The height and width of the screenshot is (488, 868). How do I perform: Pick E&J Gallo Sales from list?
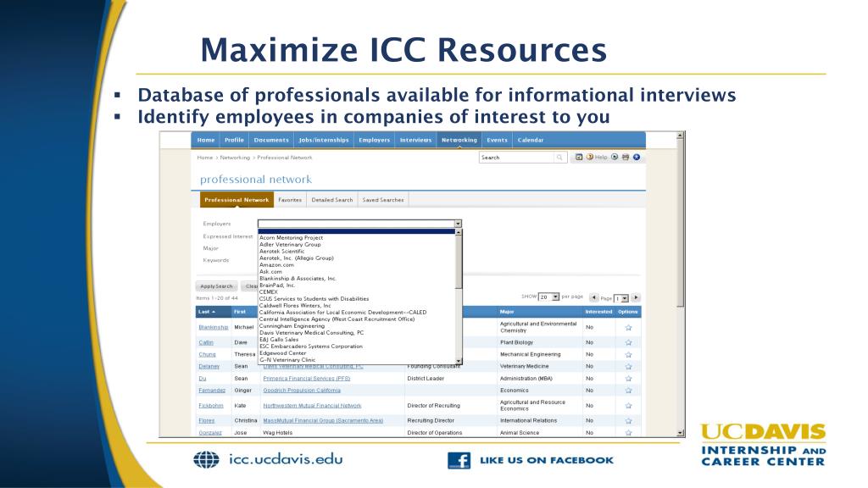click(x=279, y=340)
